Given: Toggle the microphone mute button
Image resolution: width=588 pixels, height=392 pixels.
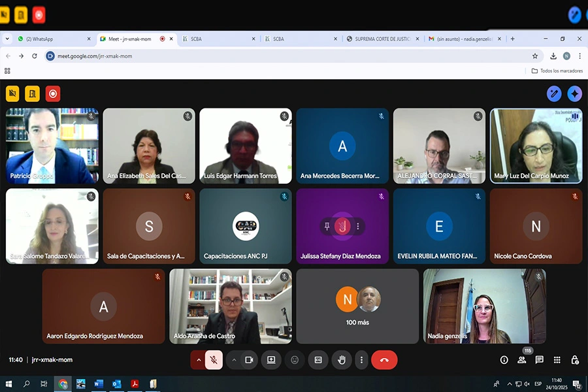Looking at the screenshot, I should coord(214,360).
